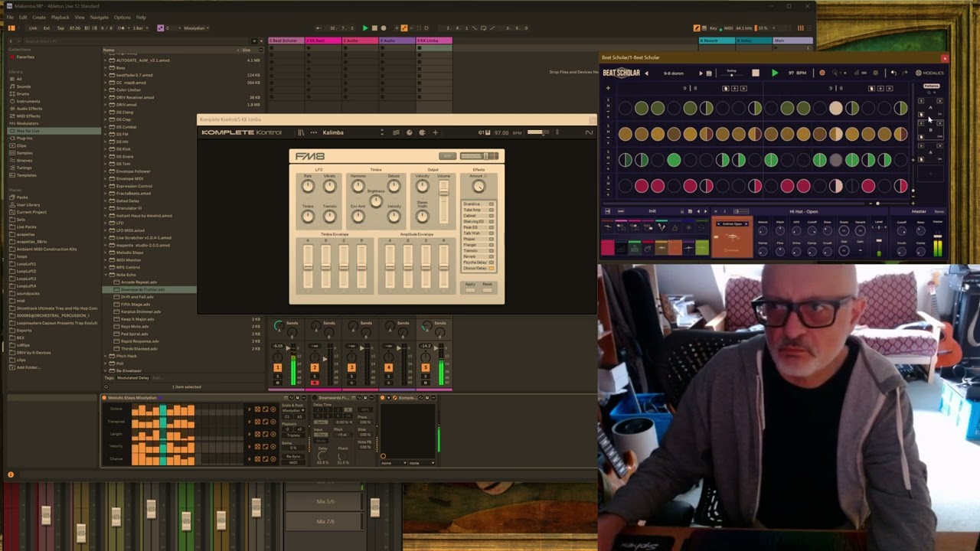
Task: Open Melodic Steps Mixolydian scale menu
Action: click(x=292, y=410)
